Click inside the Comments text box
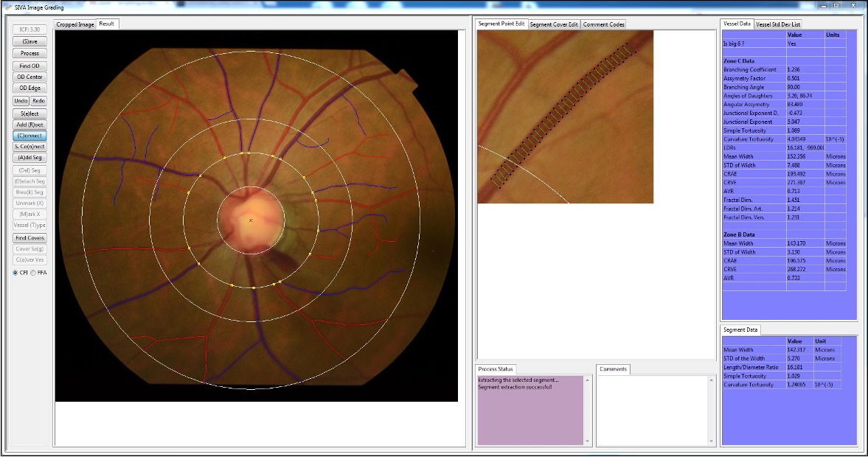 [651, 409]
